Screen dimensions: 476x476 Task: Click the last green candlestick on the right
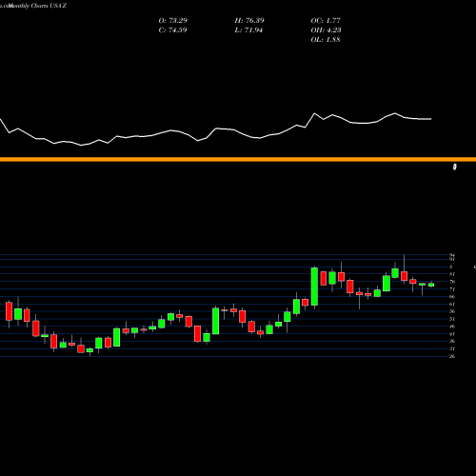coord(431,285)
